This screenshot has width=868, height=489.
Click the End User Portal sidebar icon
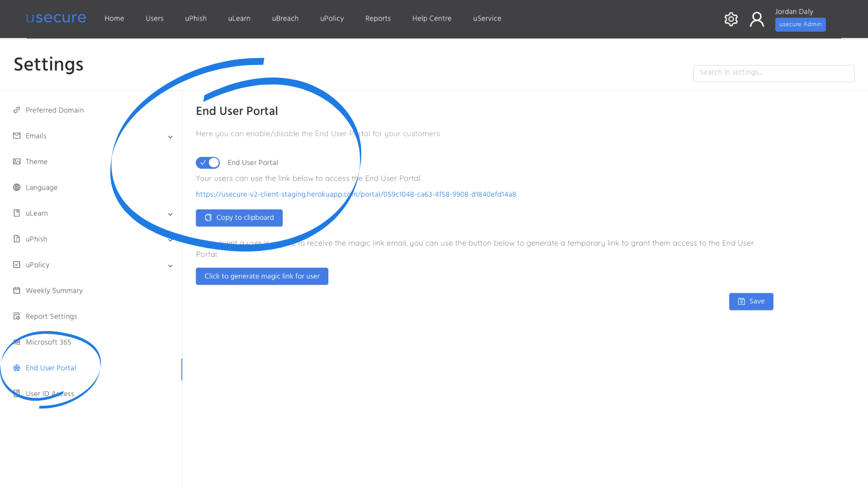click(17, 368)
